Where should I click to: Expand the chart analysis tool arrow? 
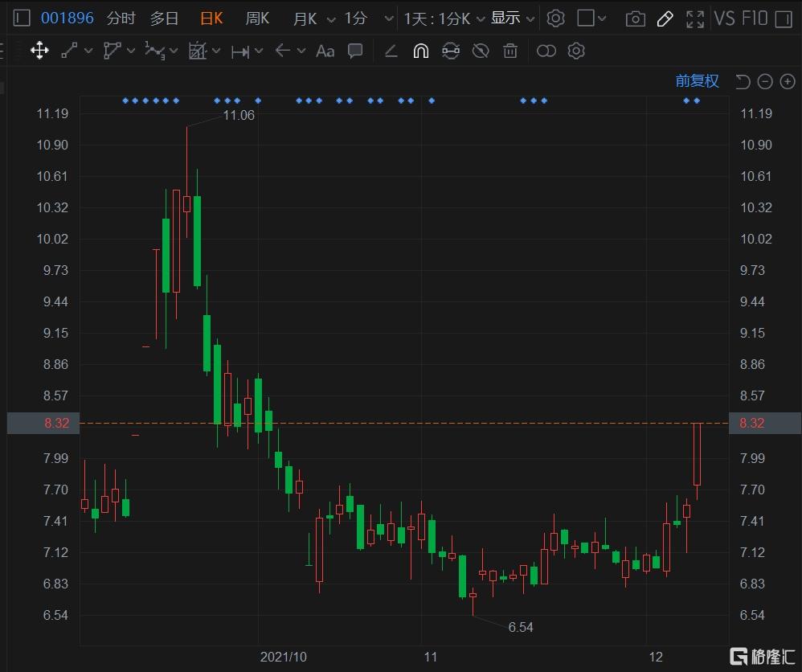(216, 51)
